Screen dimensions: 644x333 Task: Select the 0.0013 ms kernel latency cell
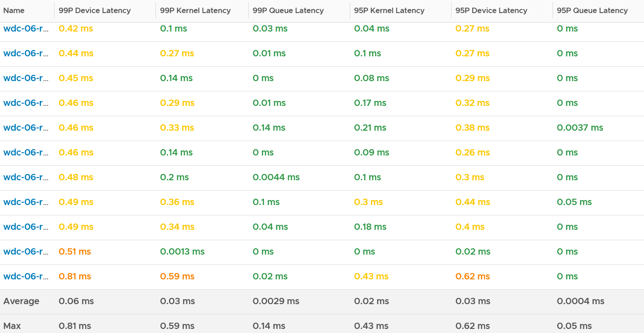click(x=182, y=251)
